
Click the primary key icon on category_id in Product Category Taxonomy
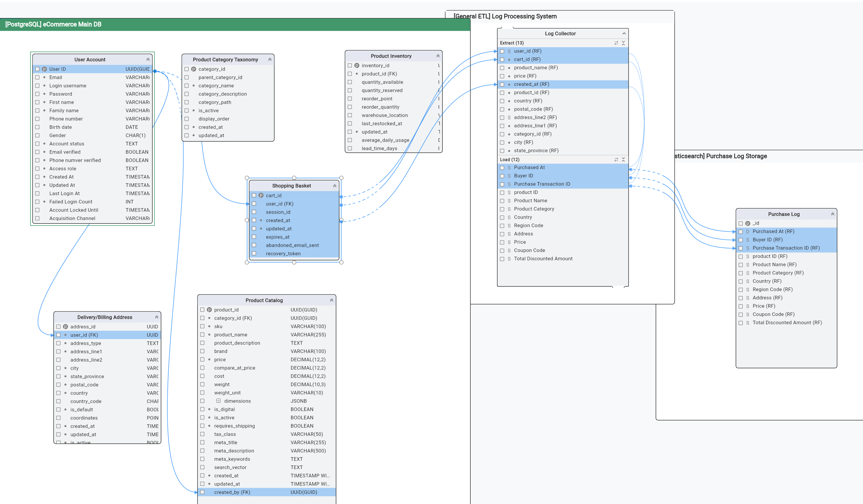click(x=194, y=69)
